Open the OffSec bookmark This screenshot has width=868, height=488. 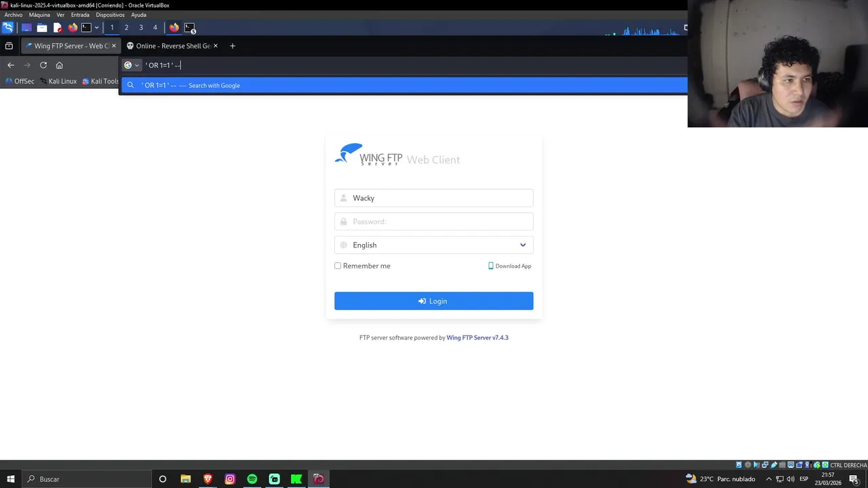pos(20,81)
